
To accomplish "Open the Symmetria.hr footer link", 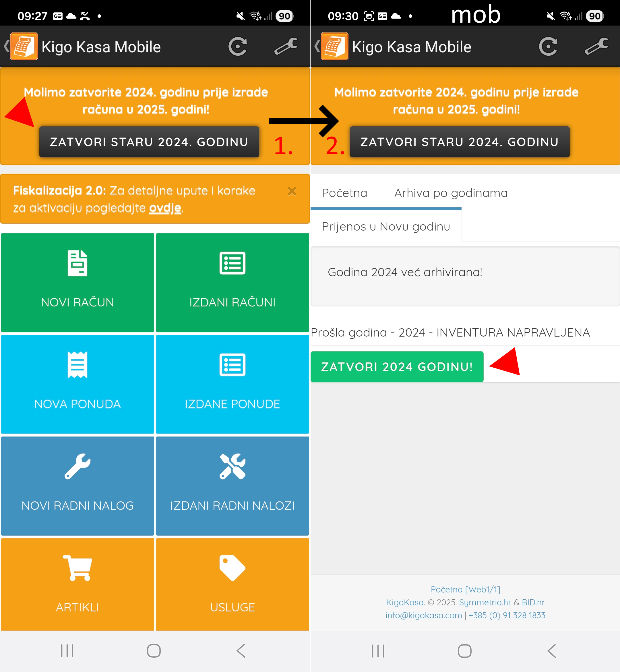I will click(485, 603).
